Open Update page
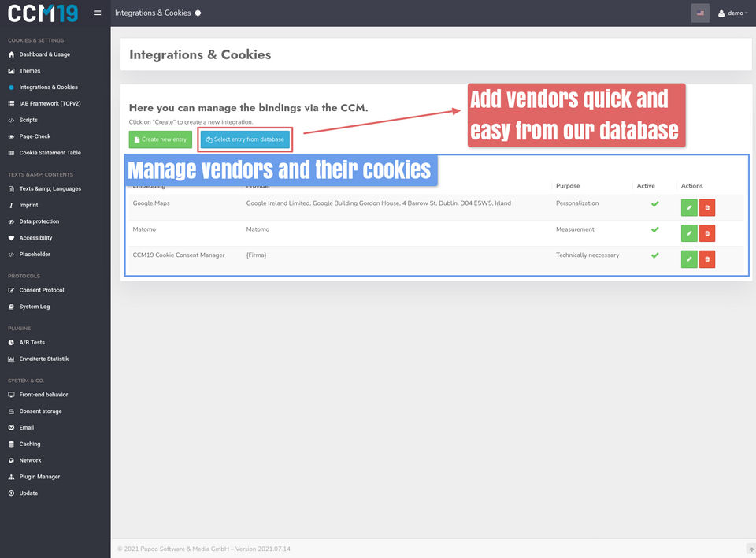Image resolution: width=756 pixels, height=558 pixels. coord(28,493)
